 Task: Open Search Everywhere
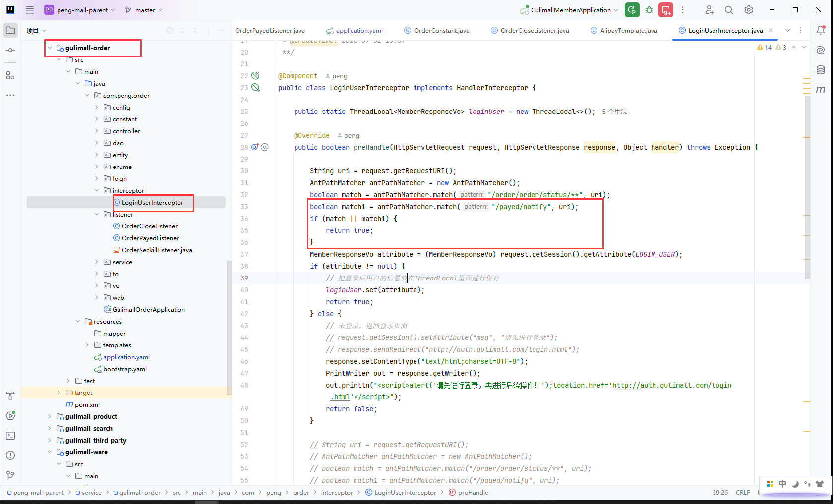click(x=729, y=10)
